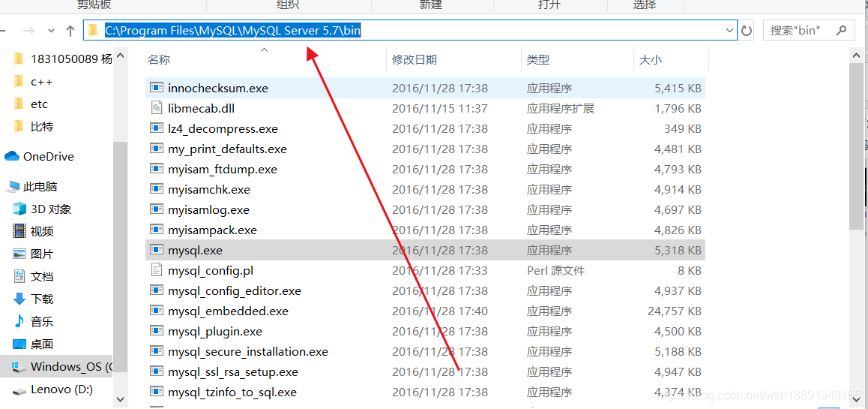Click the 24,757 KB size value
The width and height of the screenshot is (868, 409).
point(675,311)
